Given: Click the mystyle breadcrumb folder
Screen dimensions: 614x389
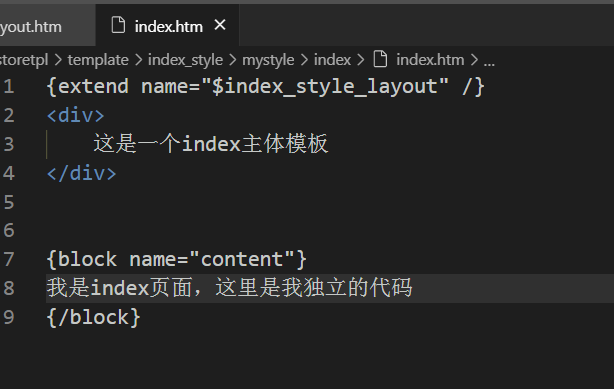Looking at the screenshot, I should coord(268,60).
